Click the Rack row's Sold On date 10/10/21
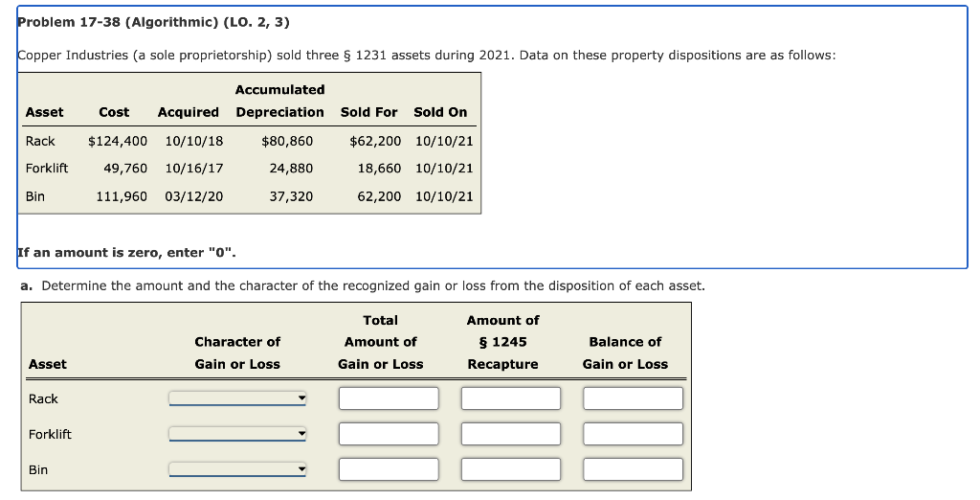Image resolution: width=980 pixels, height=500 pixels. pyautogui.click(x=444, y=142)
